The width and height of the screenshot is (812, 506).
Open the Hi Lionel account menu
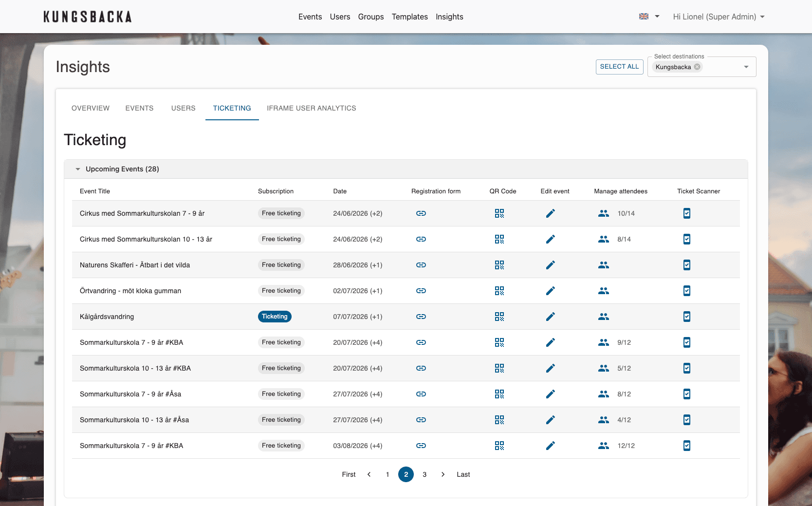[719, 17]
